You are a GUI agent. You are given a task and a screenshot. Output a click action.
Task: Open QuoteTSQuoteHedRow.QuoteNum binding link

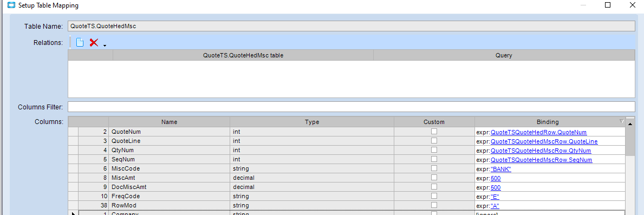pyautogui.click(x=538, y=132)
